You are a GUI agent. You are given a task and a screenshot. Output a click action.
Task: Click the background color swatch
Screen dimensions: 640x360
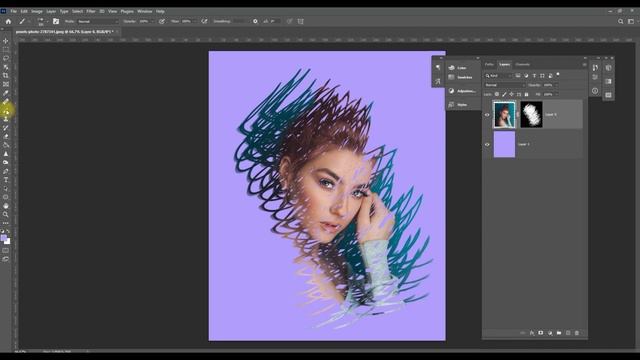point(7,242)
